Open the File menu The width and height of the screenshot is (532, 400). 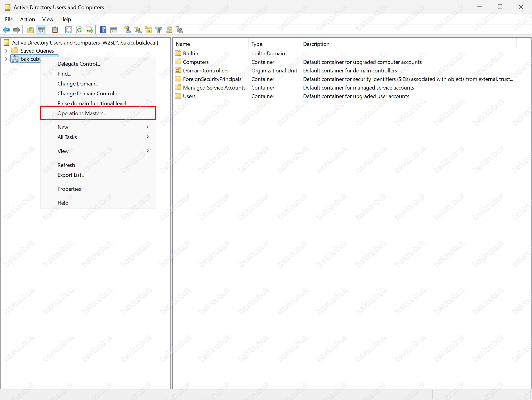[x=9, y=19]
